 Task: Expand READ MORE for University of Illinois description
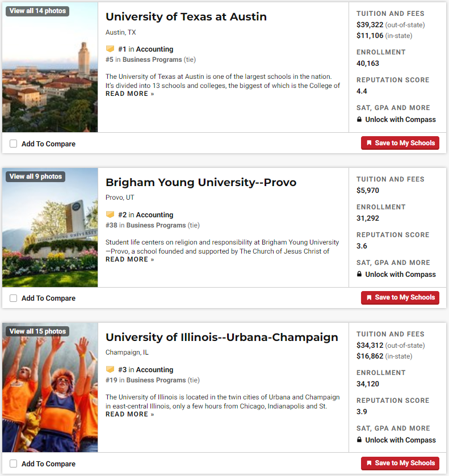point(130,414)
